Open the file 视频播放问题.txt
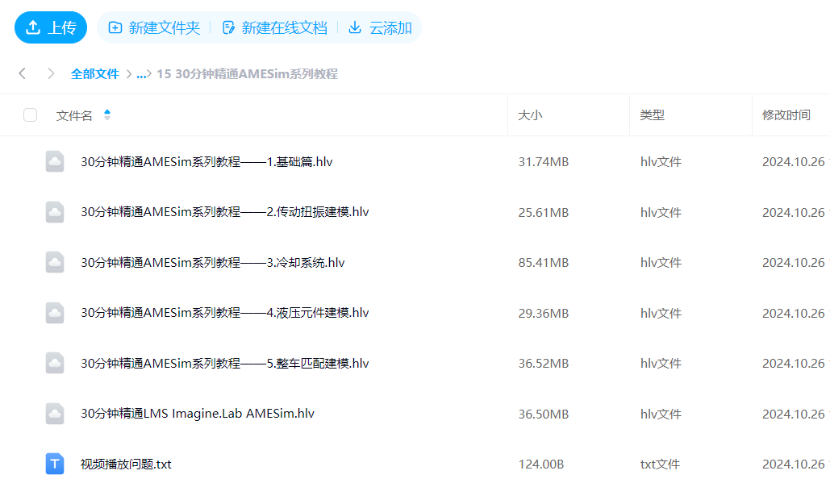830x504 pixels. pyautogui.click(x=126, y=464)
